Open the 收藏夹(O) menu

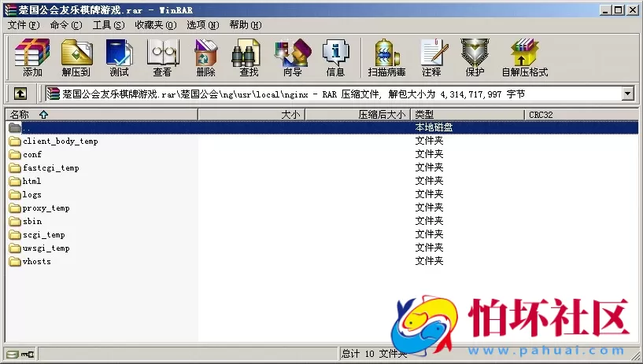[155, 25]
